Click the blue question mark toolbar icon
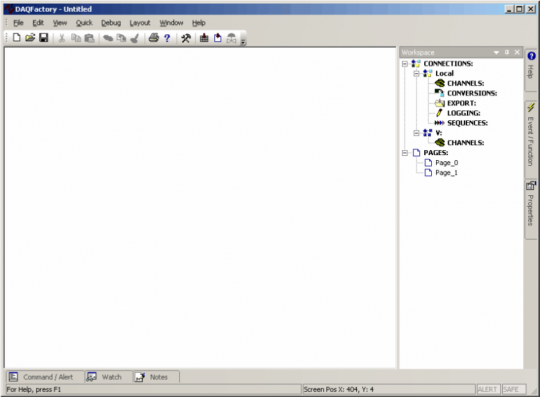The width and height of the screenshot is (540, 397). pos(167,38)
